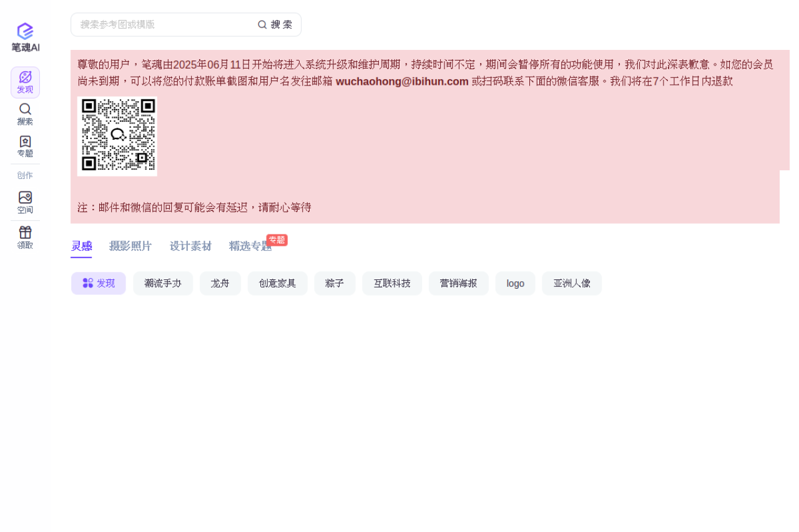Screen dimensions: 799x532
Task: Pick the 互联科技 tag
Action: pyautogui.click(x=392, y=283)
